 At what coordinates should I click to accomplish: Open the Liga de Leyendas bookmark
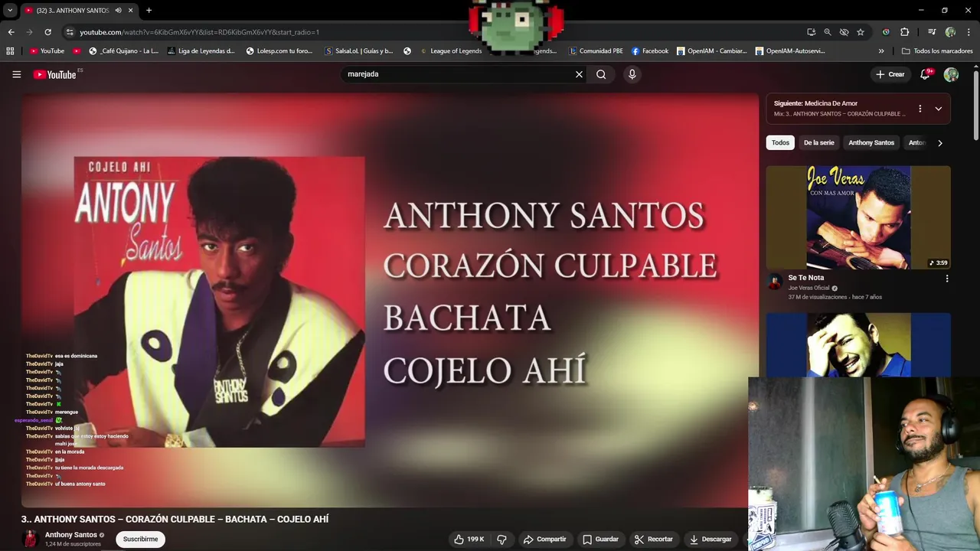(x=201, y=51)
